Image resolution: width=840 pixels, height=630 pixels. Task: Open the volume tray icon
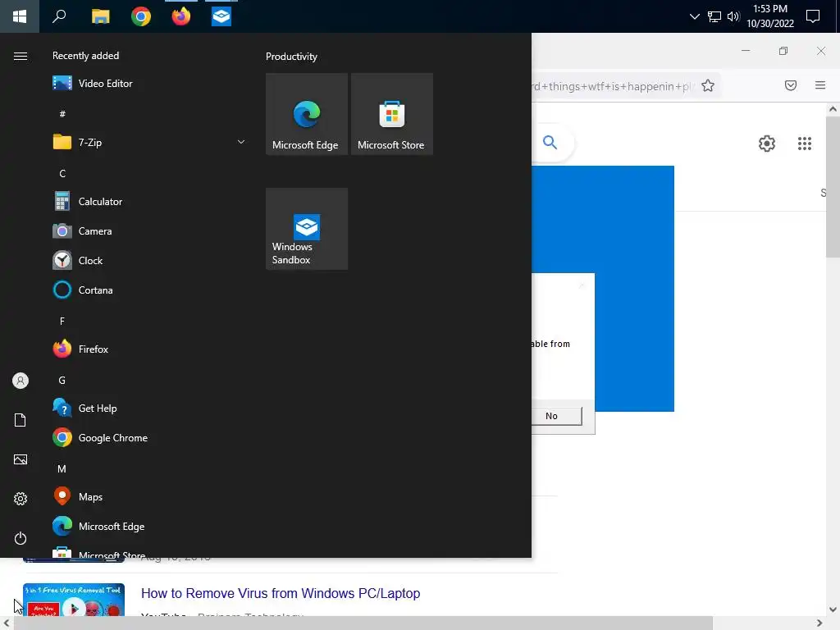tap(733, 16)
